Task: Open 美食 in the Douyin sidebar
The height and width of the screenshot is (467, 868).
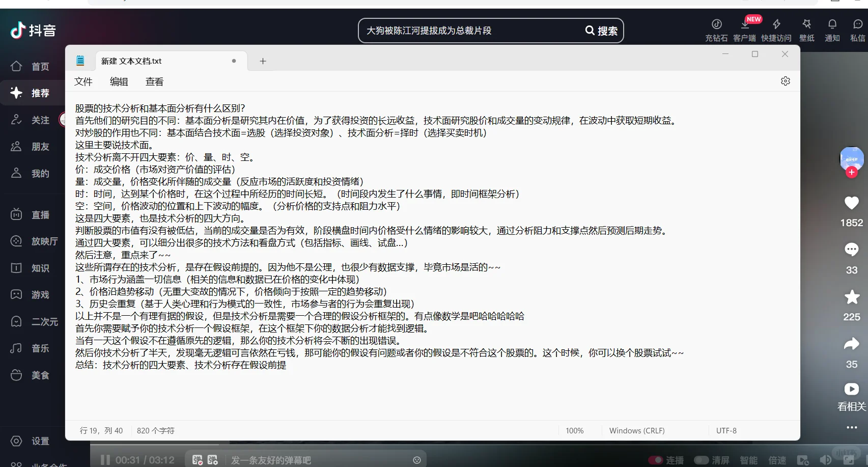Action: tap(31, 375)
